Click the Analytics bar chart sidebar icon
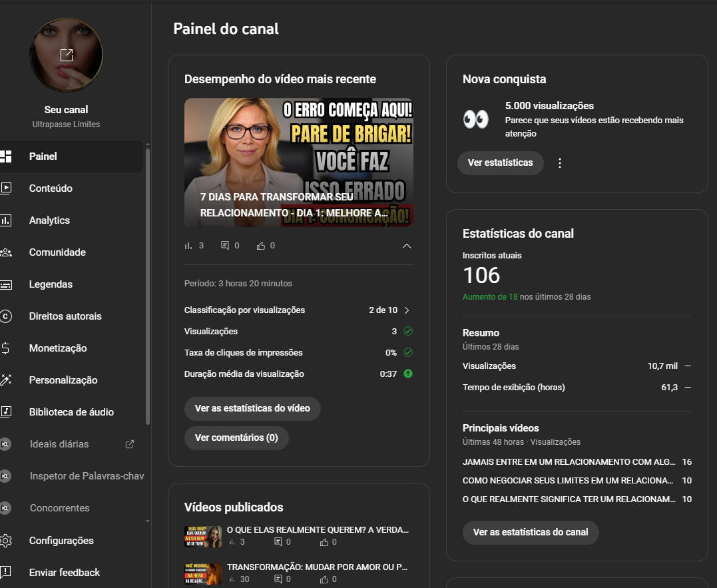Screen dimensions: 717x588 pos(5,220)
